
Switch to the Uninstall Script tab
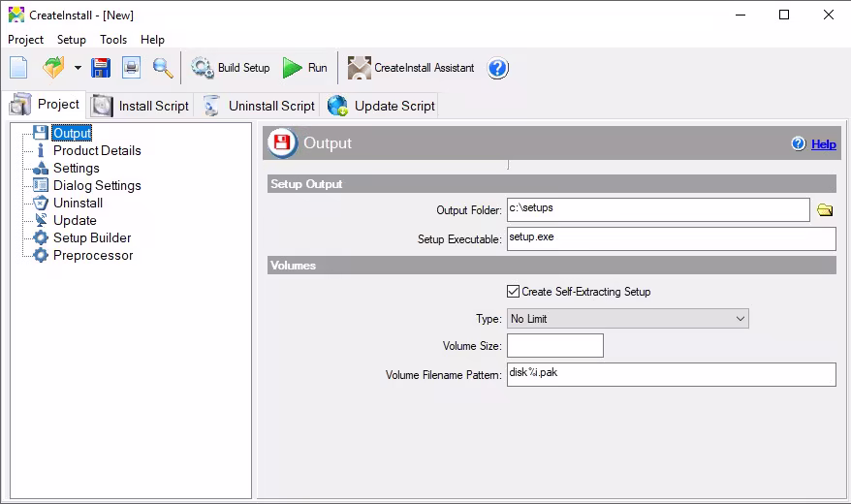click(x=259, y=106)
